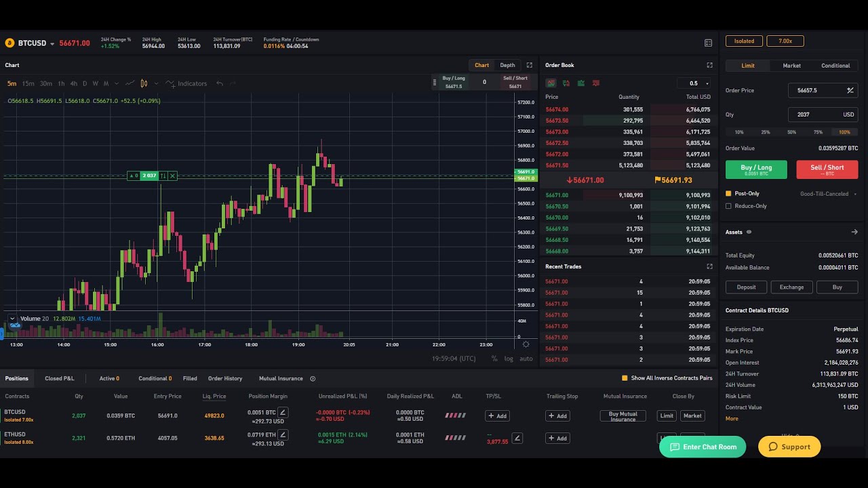Switch to the Depth chart view
The image size is (868, 488).
tap(507, 65)
